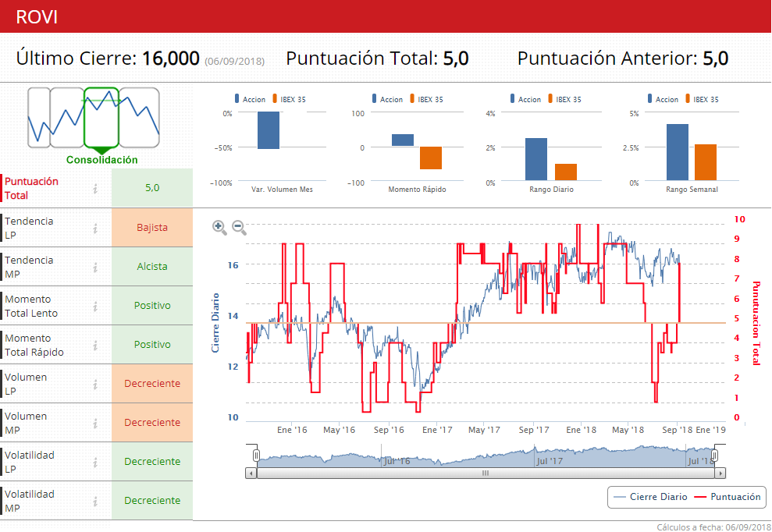Click the Puntuación Total row label

pos(31,188)
